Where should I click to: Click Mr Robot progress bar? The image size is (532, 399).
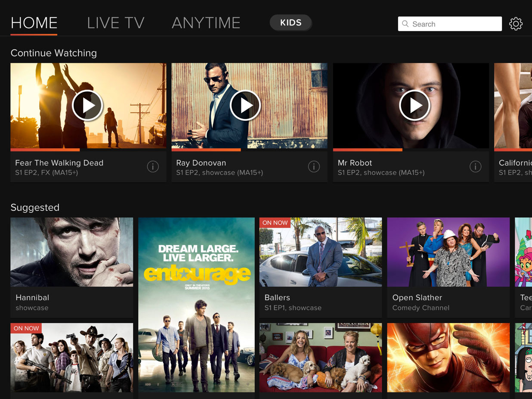(x=411, y=150)
